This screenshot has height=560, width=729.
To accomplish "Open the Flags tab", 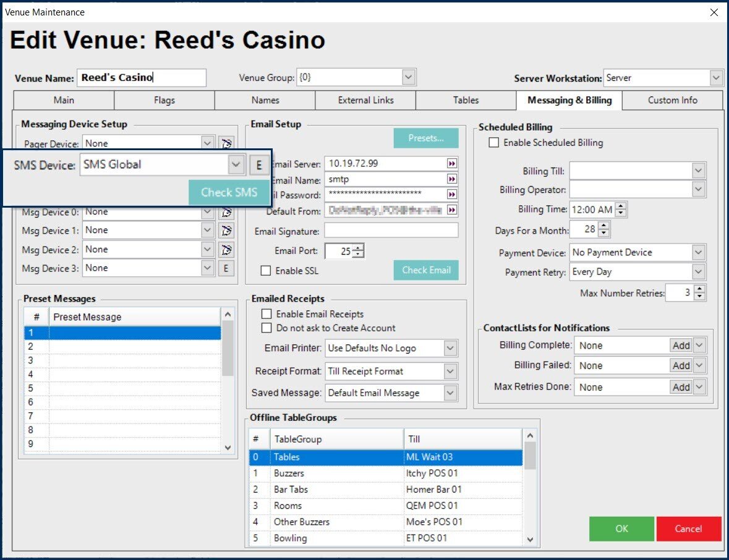I will tap(164, 100).
